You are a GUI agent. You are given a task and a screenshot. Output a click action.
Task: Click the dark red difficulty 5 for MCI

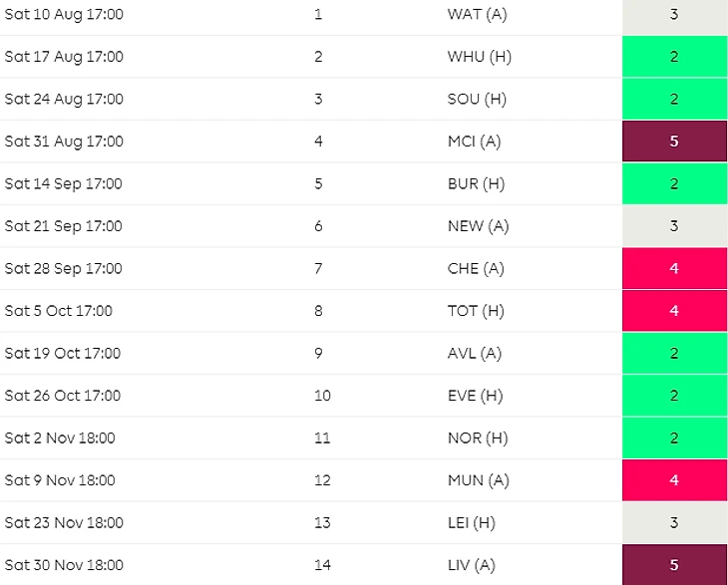pyautogui.click(x=674, y=142)
